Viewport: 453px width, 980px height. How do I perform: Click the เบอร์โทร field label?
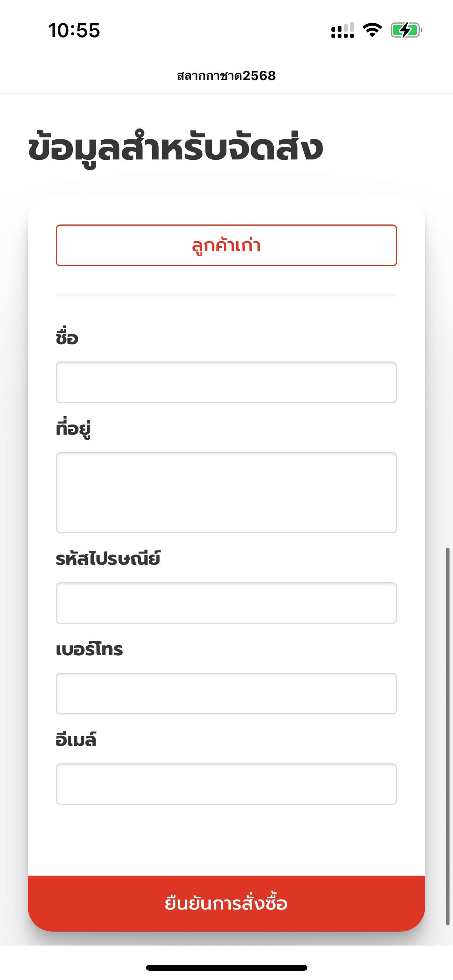click(89, 649)
